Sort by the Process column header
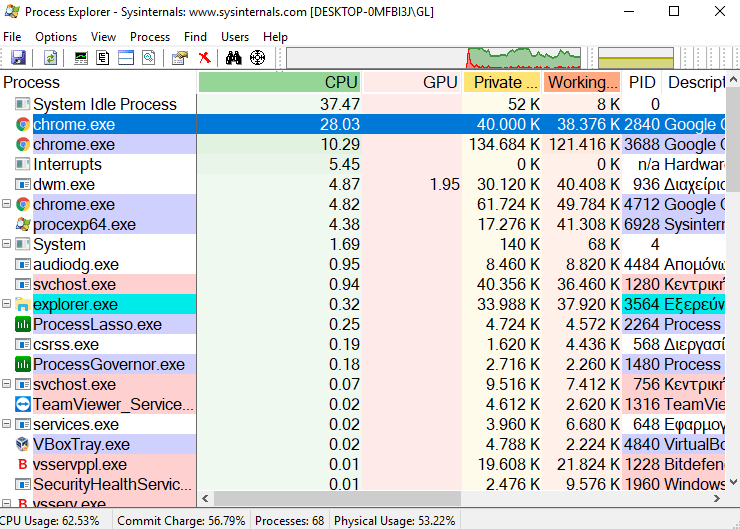The width and height of the screenshot is (740, 529). (x=98, y=82)
